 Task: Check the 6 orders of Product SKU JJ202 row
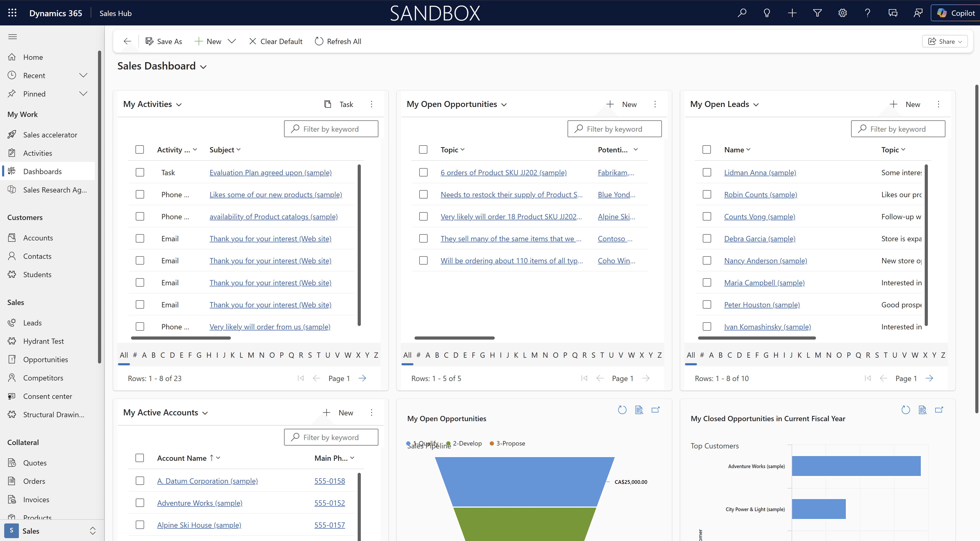pos(423,173)
